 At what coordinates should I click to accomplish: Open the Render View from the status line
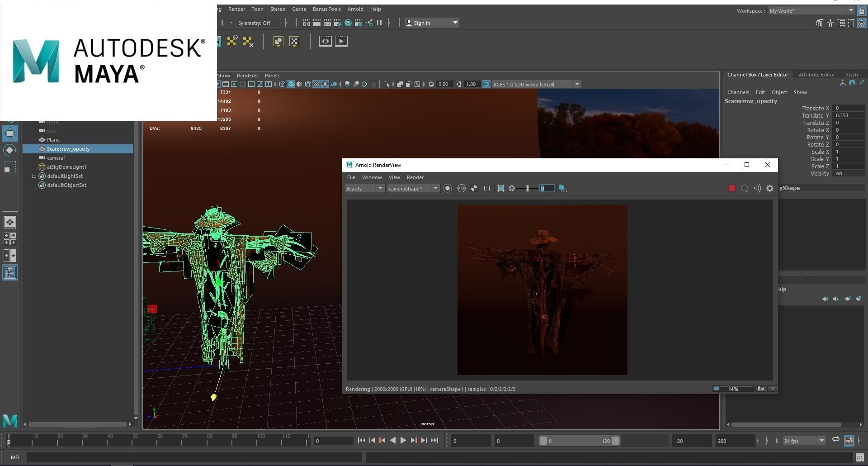pyautogui.click(x=306, y=23)
